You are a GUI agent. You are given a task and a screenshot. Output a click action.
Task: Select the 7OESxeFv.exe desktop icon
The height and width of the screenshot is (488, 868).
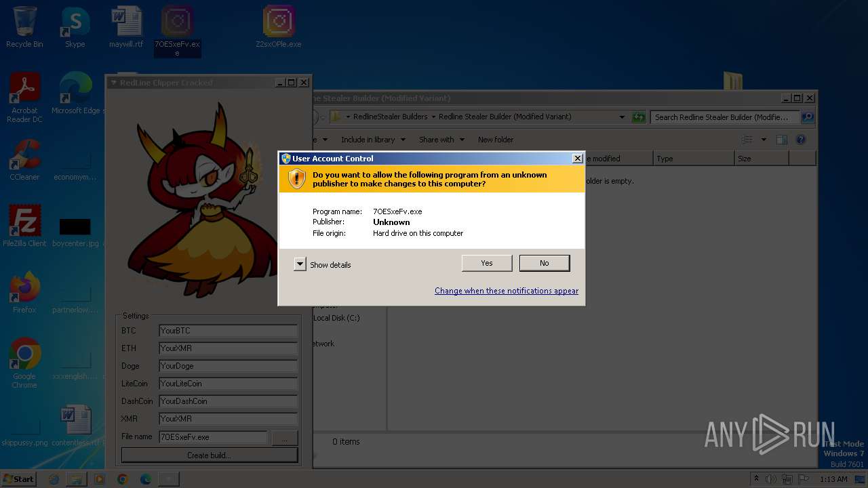pos(177,30)
